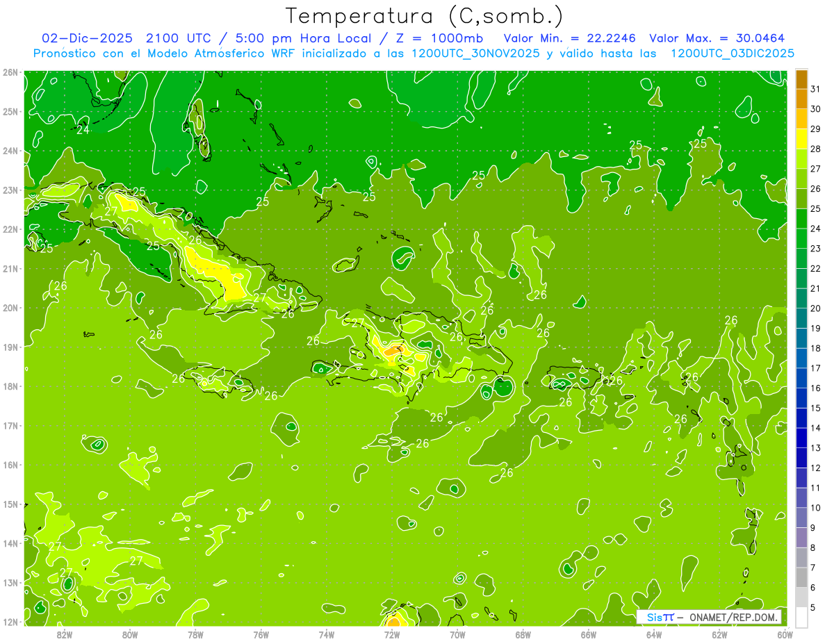
Task: Click the '76W' longitude axis label
Action: pos(261,634)
